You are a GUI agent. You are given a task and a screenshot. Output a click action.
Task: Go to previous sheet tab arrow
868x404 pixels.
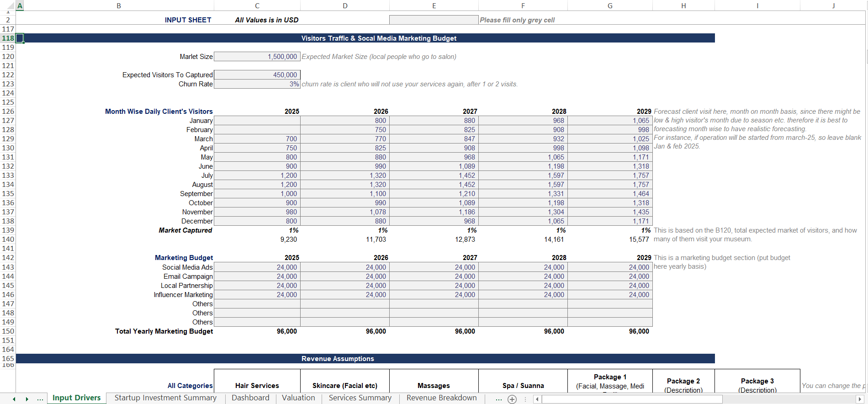click(x=14, y=399)
